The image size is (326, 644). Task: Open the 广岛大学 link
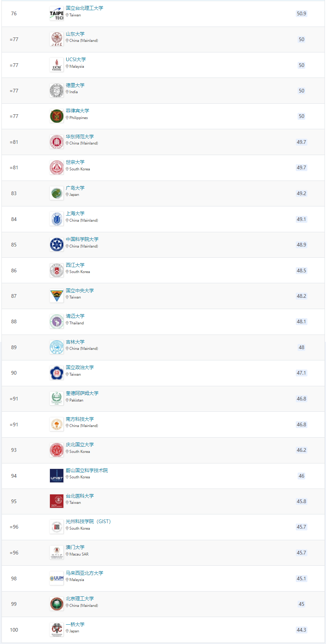(x=75, y=188)
